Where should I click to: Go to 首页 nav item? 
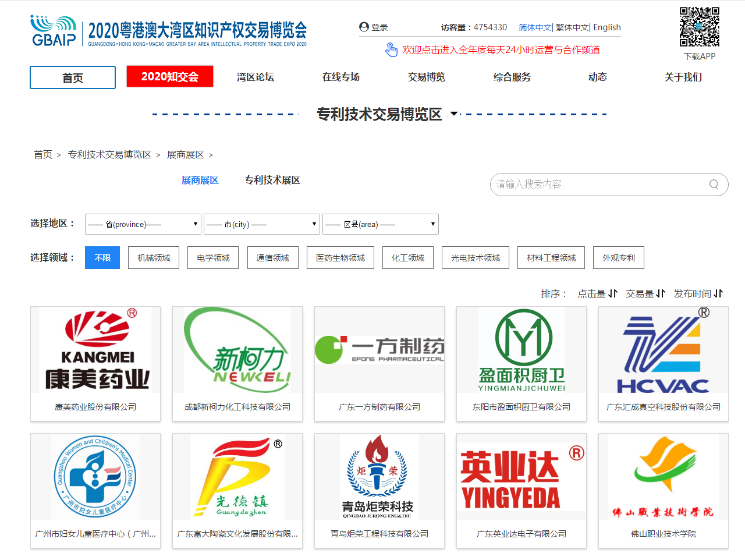coord(73,77)
